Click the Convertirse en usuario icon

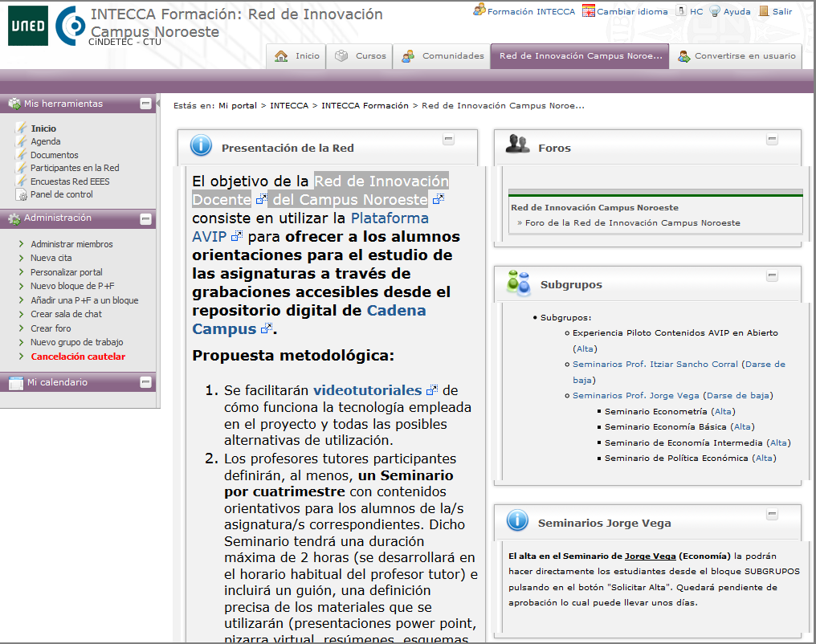683,56
